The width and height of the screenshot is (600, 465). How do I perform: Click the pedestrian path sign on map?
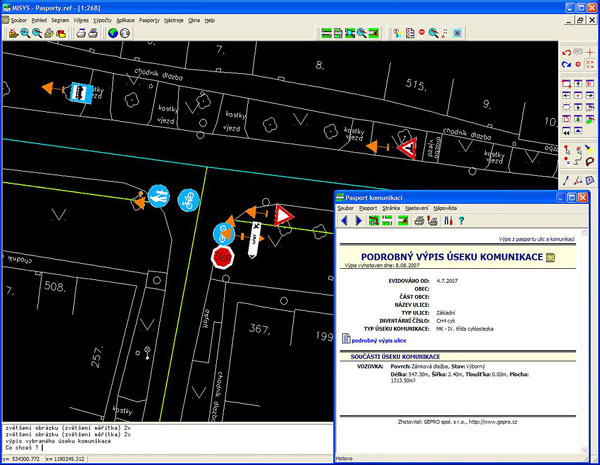click(158, 196)
